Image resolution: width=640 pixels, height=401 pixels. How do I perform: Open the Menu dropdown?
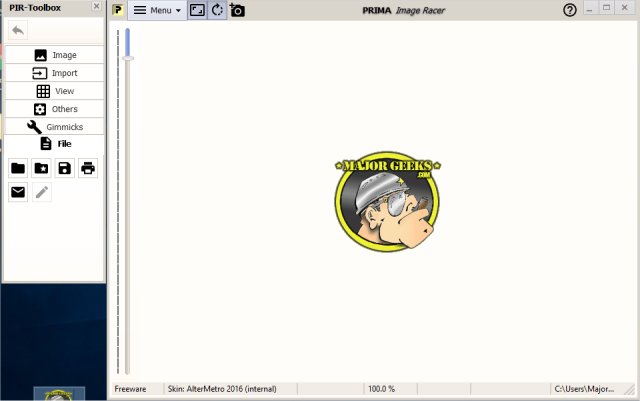(x=157, y=10)
